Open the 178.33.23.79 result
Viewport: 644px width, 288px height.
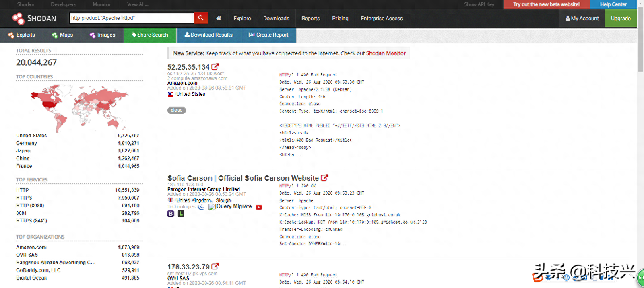click(x=188, y=267)
